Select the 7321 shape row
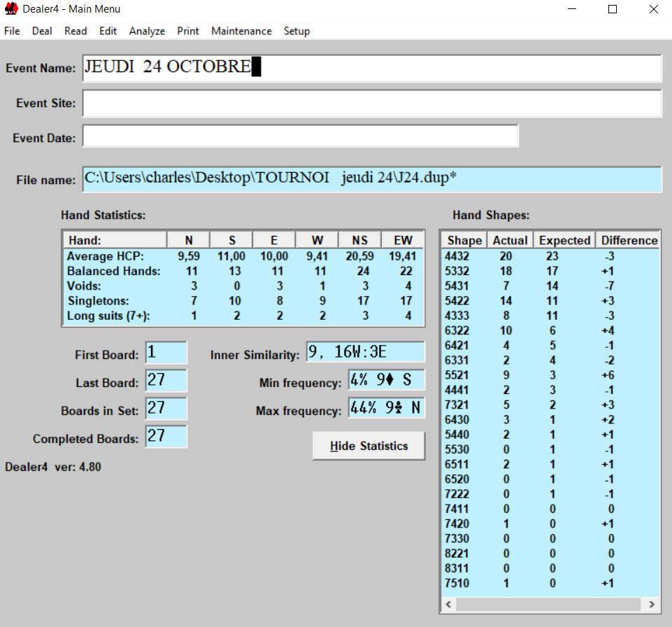This screenshot has width=672, height=627. 550,404
